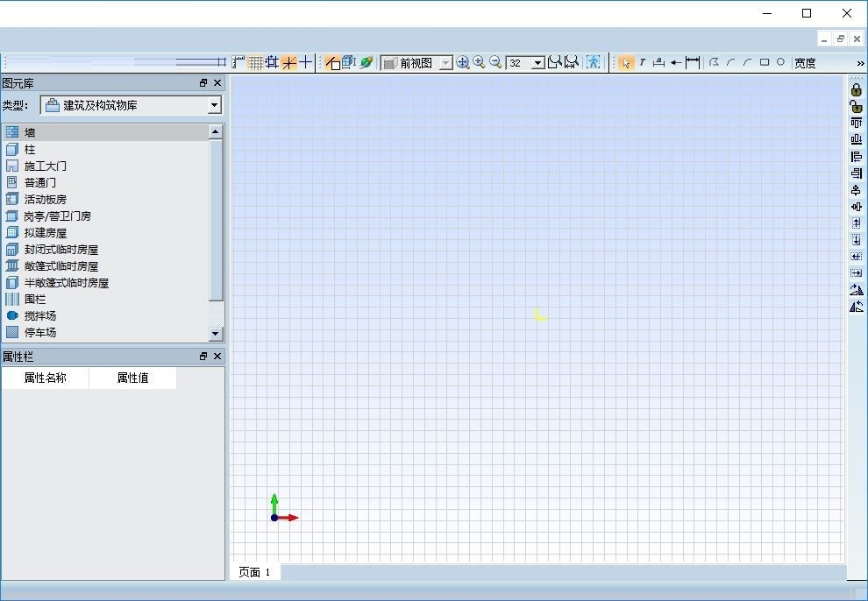This screenshot has width=868, height=601.
Task: Select the second arc drawing tool
Action: (747, 62)
